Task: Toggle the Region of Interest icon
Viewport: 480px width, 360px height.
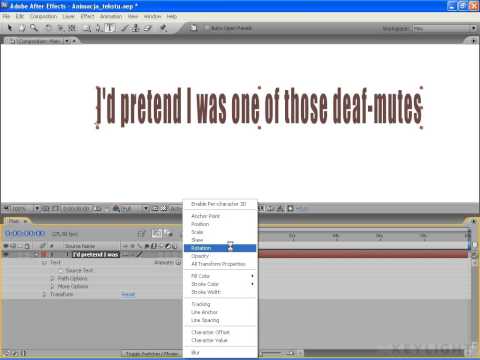Action: tap(155, 209)
